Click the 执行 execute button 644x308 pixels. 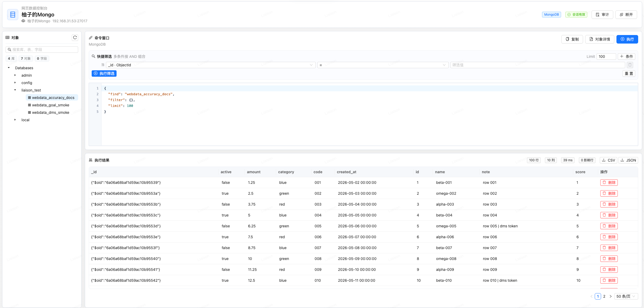[x=627, y=39]
